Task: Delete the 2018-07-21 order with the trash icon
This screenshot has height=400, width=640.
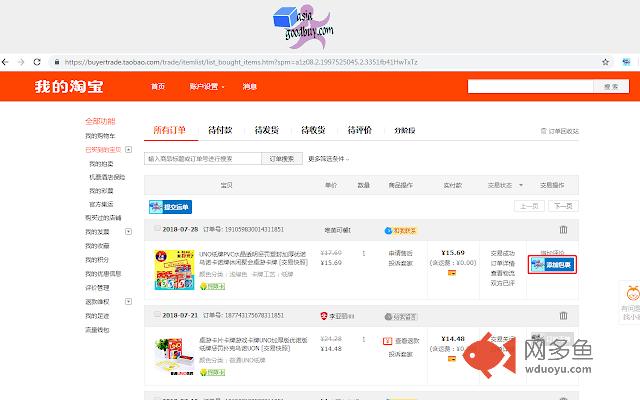Action: tap(563, 316)
